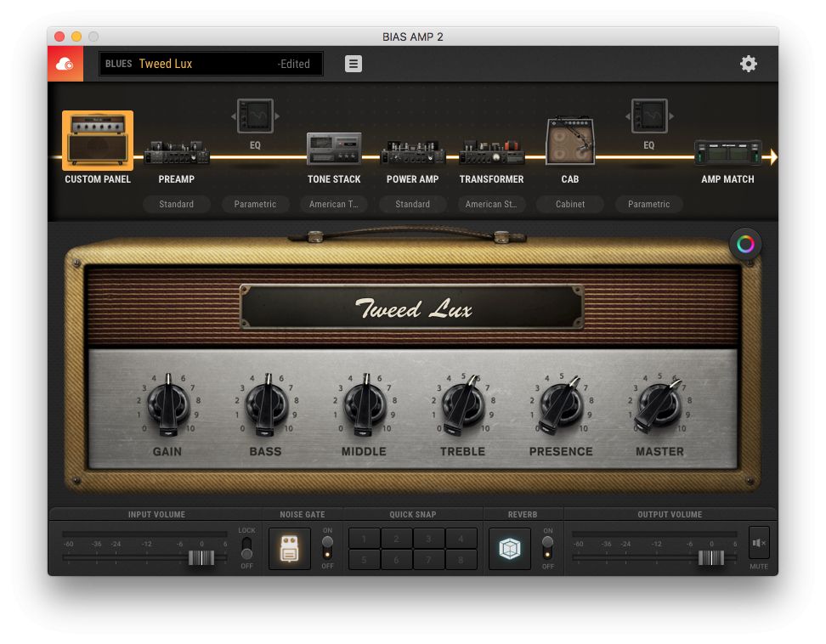Select the Preamp module icon
The height and width of the screenshot is (644, 826).
[x=177, y=155]
